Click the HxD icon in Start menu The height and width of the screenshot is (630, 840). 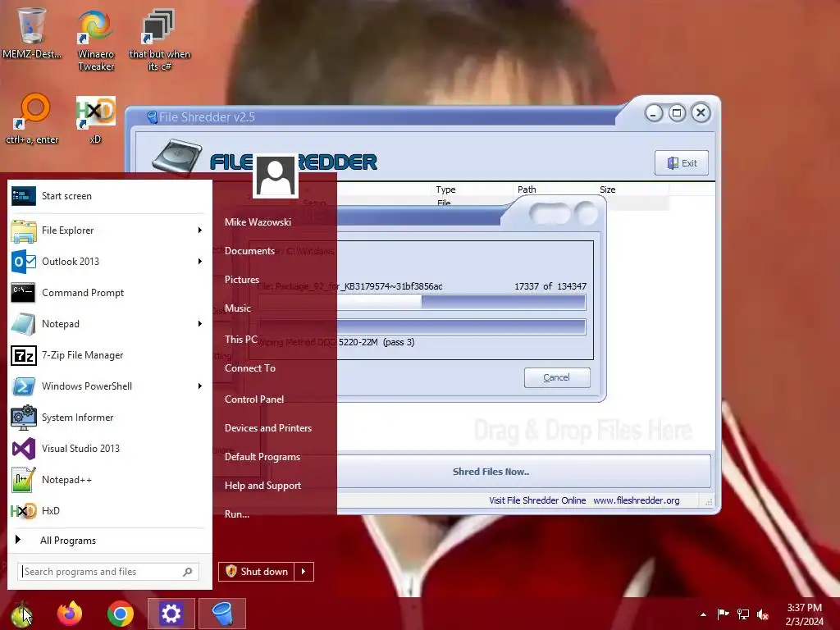(x=24, y=510)
